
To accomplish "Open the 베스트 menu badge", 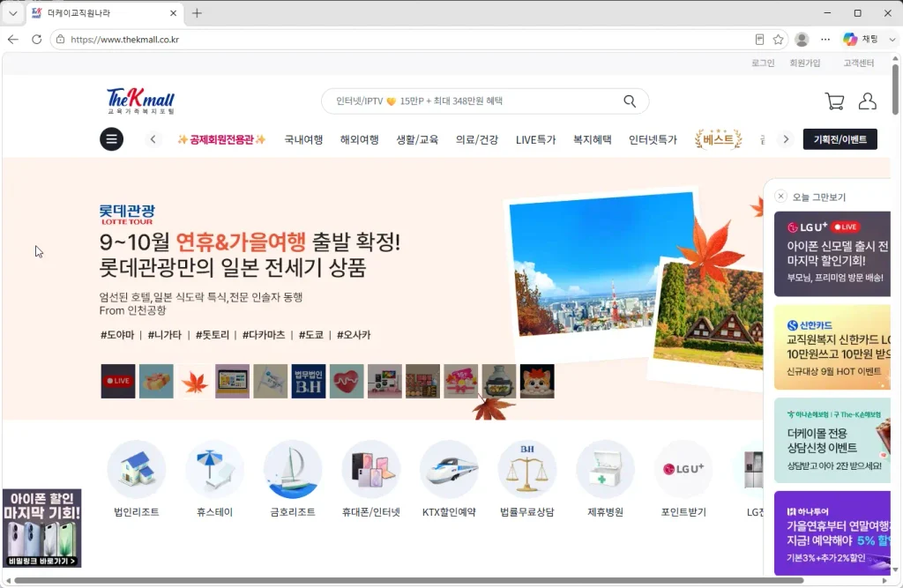I will coord(718,139).
